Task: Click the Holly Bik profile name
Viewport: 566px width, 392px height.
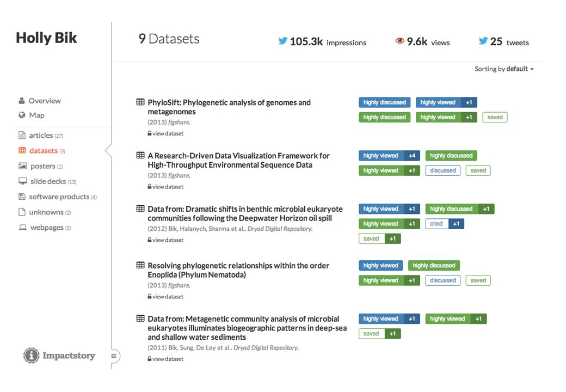Action: click(x=46, y=38)
